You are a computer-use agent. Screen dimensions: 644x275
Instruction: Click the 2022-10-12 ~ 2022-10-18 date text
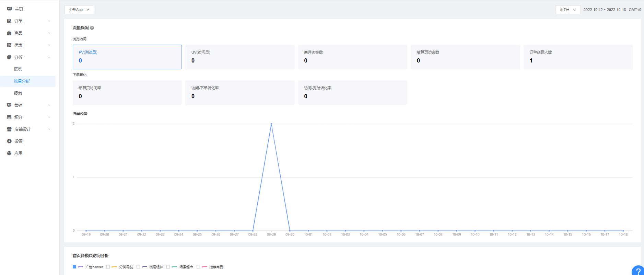tap(605, 10)
